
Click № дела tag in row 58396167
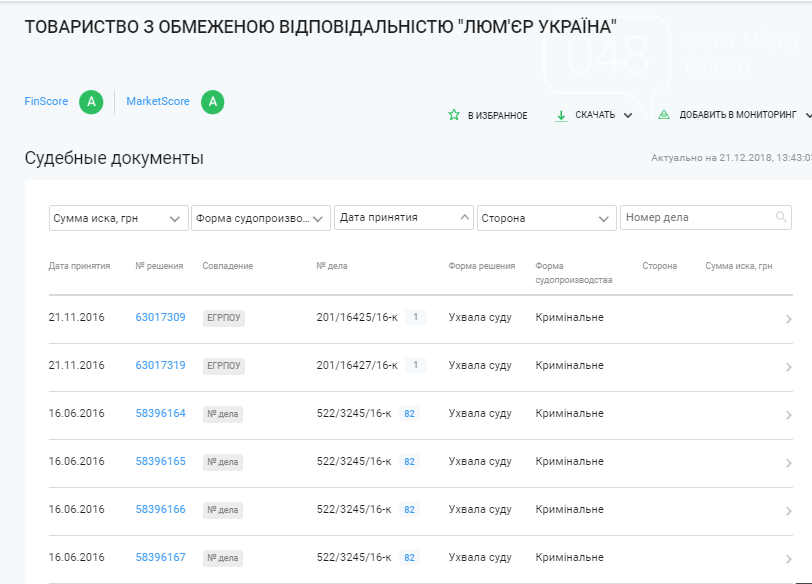223,558
